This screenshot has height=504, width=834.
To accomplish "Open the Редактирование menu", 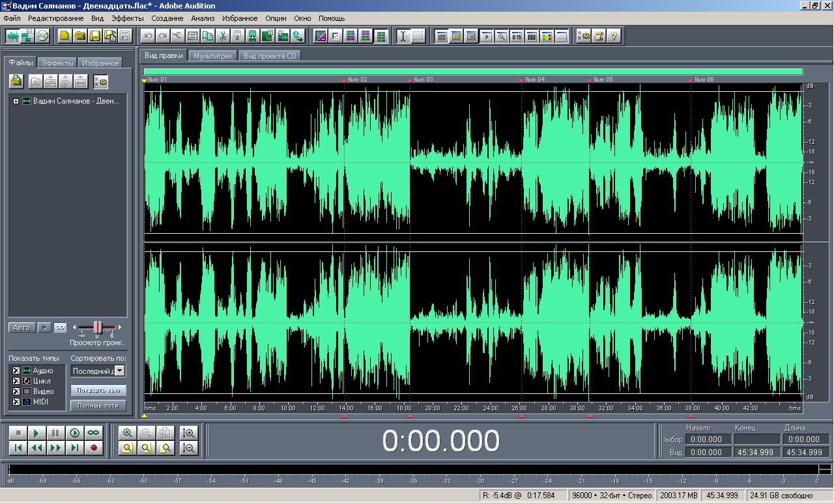I will click(x=55, y=18).
